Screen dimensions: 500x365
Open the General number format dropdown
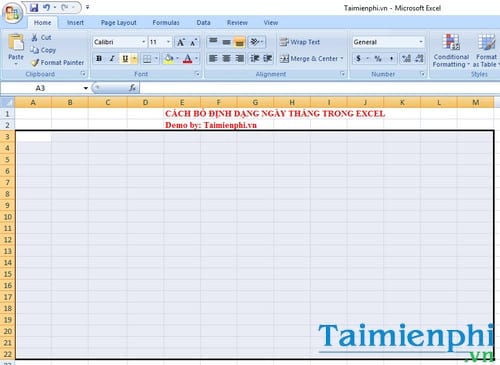[421, 42]
